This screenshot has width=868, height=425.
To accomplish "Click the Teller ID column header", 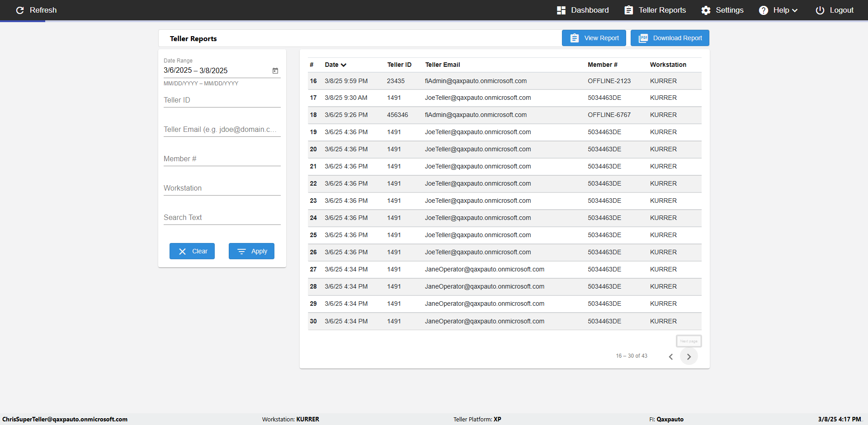I will pyautogui.click(x=399, y=65).
